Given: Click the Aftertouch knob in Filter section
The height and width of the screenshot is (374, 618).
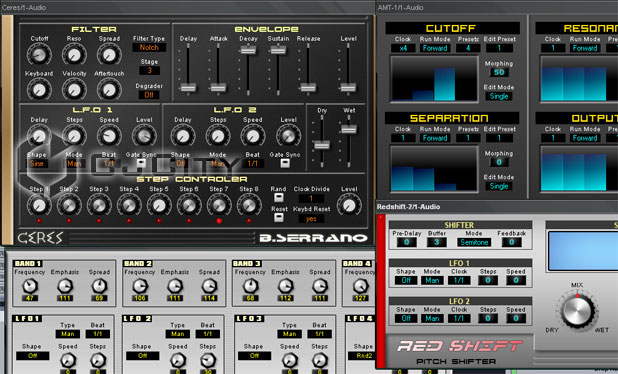Looking at the screenshot, I should [109, 89].
